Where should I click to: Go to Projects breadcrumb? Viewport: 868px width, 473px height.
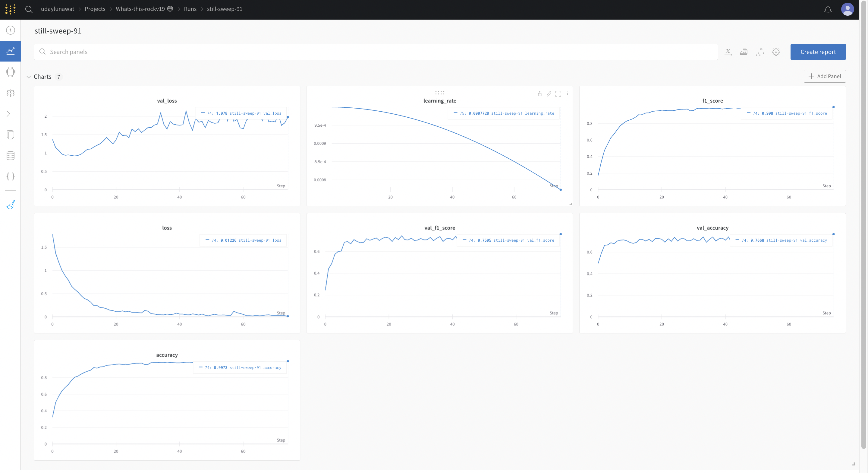point(95,9)
